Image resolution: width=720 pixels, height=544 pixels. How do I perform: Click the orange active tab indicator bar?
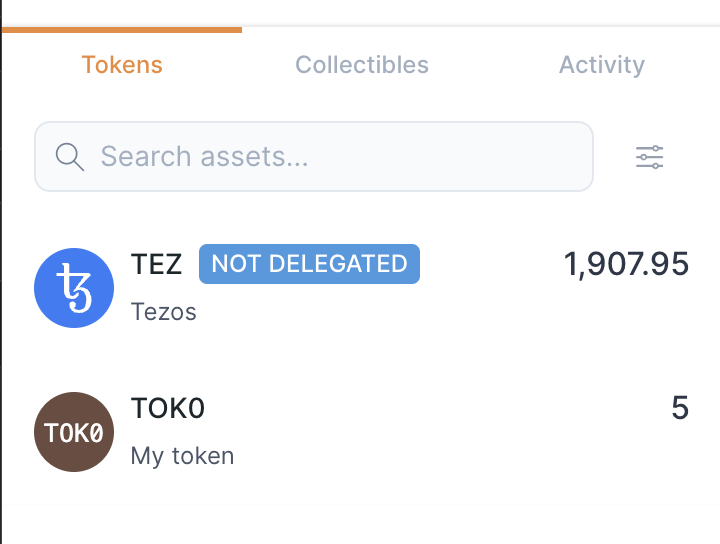click(122, 29)
